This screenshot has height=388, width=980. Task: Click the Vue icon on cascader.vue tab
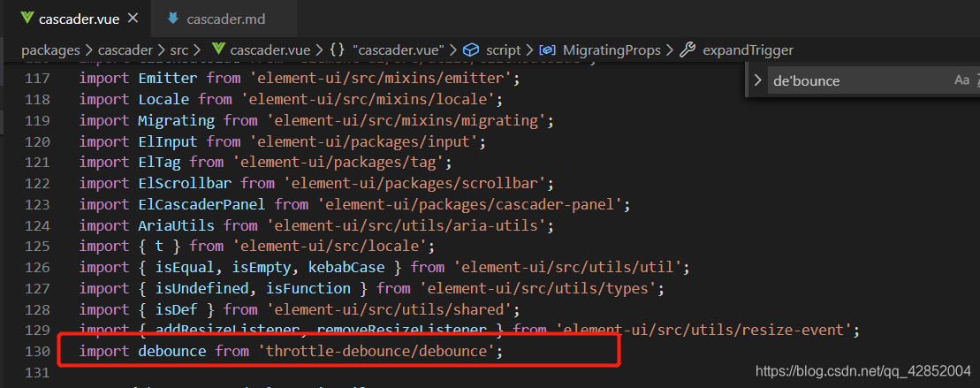click(27, 19)
